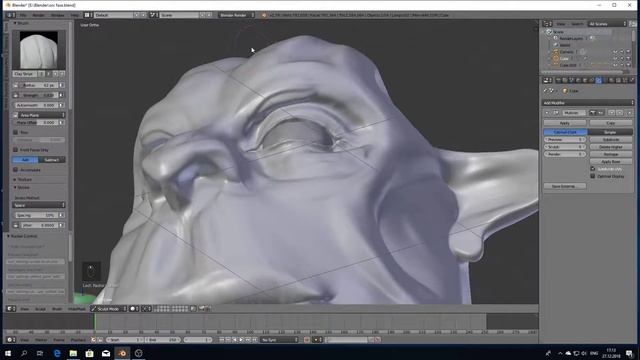The height and width of the screenshot is (360, 640).
Task: Click the modifier Apply button
Action: pos(565,123)
